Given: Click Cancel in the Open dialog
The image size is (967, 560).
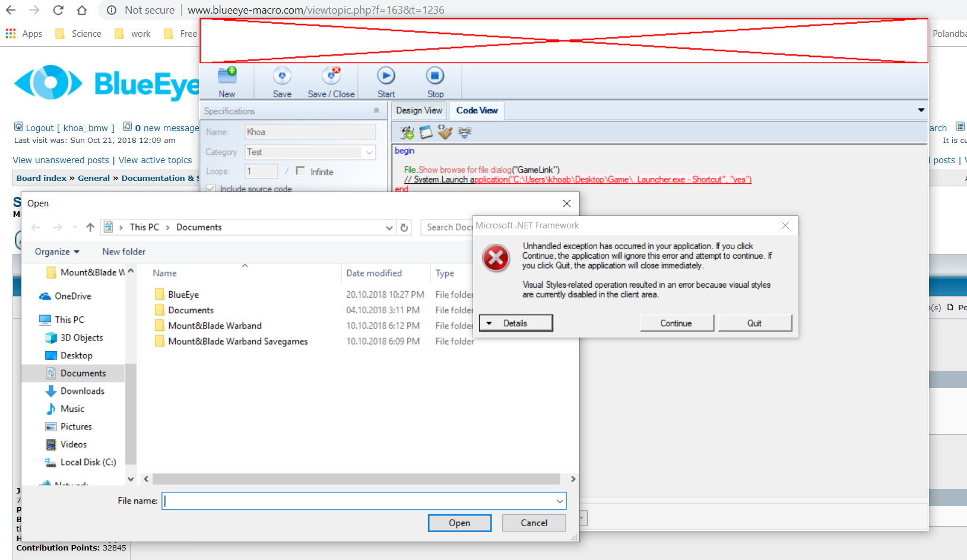Looking at the screenshot, I should [534, 523].
